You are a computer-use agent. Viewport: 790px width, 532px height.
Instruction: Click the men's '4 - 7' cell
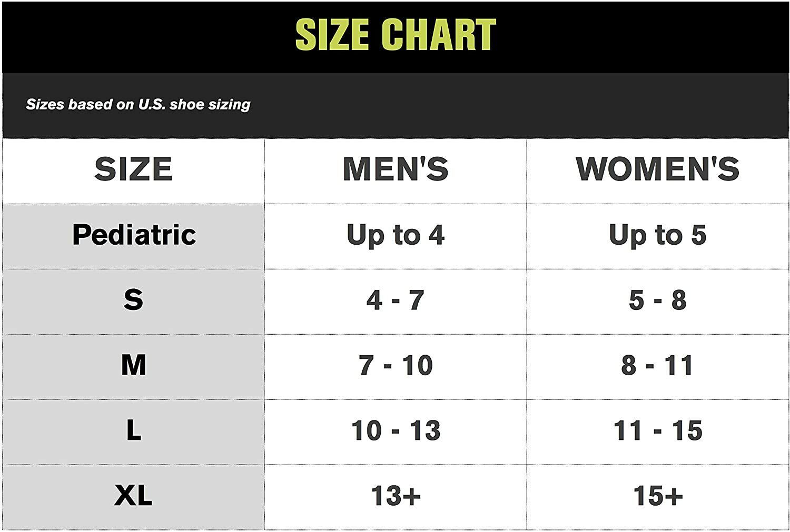(x=396, y=300)
